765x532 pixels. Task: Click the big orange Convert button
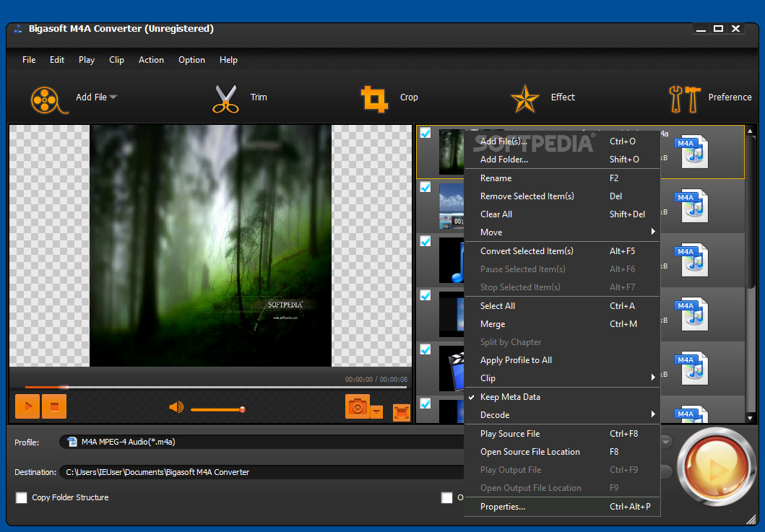[716, 467]
